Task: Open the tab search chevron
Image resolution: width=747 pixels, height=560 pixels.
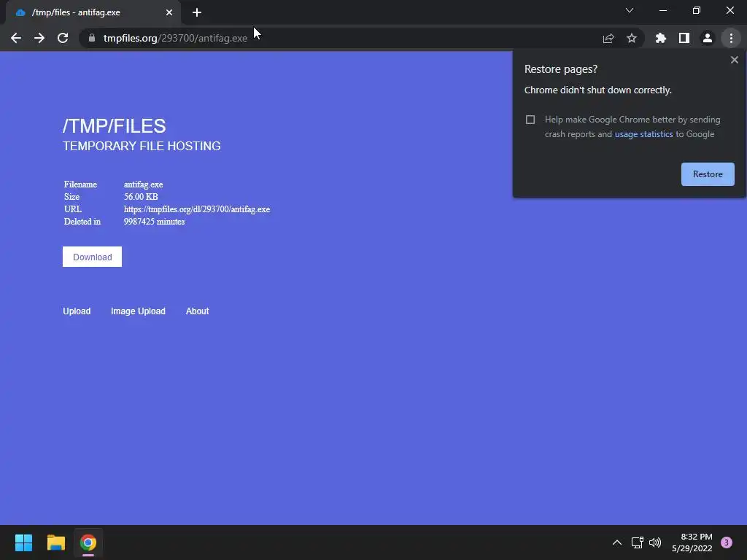Action: [x=630, y=10]
